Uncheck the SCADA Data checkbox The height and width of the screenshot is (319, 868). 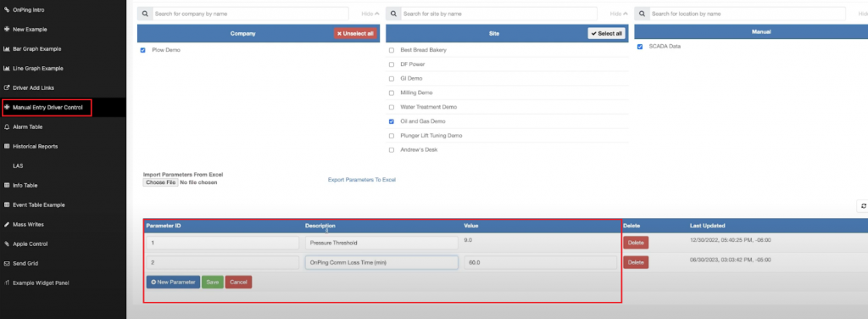pos(640,47)
